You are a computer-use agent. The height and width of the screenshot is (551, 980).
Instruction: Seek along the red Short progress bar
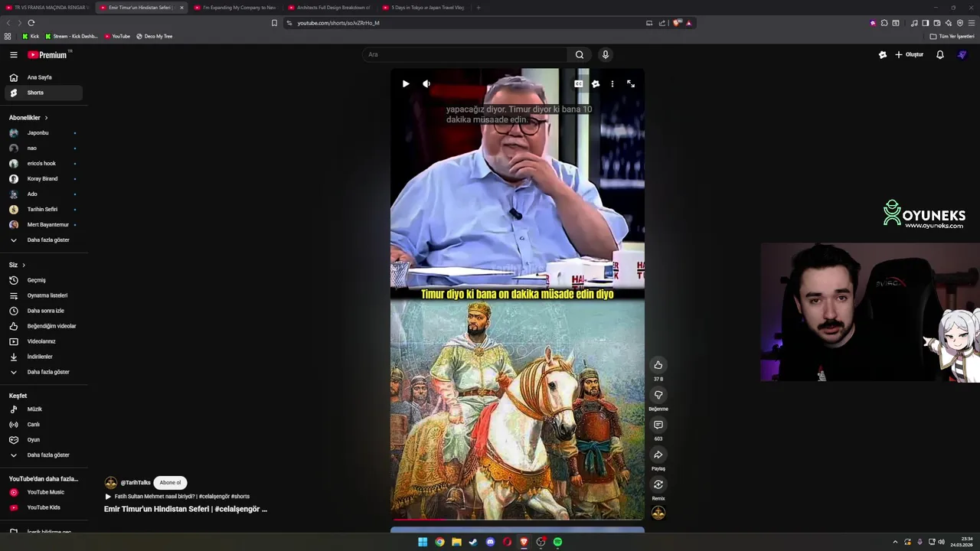518,519
